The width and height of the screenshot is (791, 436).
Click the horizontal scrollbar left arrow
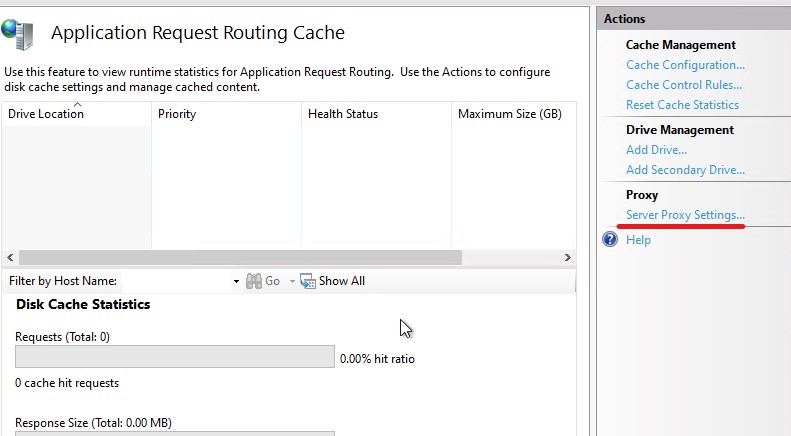(x=10, y=257)
